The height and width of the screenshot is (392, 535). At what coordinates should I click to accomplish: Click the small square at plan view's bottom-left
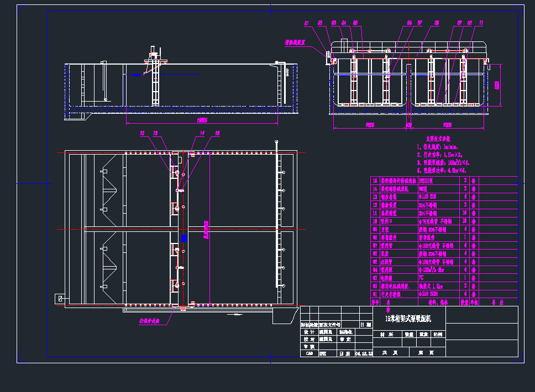click(60, 299)
